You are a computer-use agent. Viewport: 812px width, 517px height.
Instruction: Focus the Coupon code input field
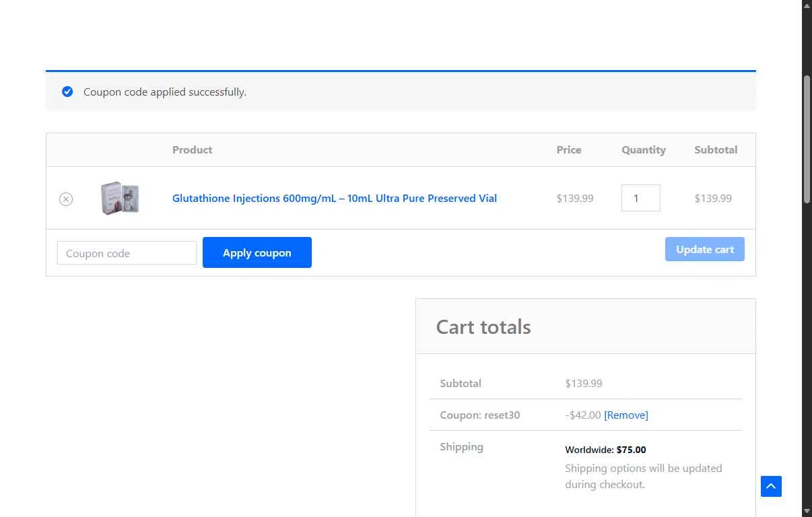point(127,253)
